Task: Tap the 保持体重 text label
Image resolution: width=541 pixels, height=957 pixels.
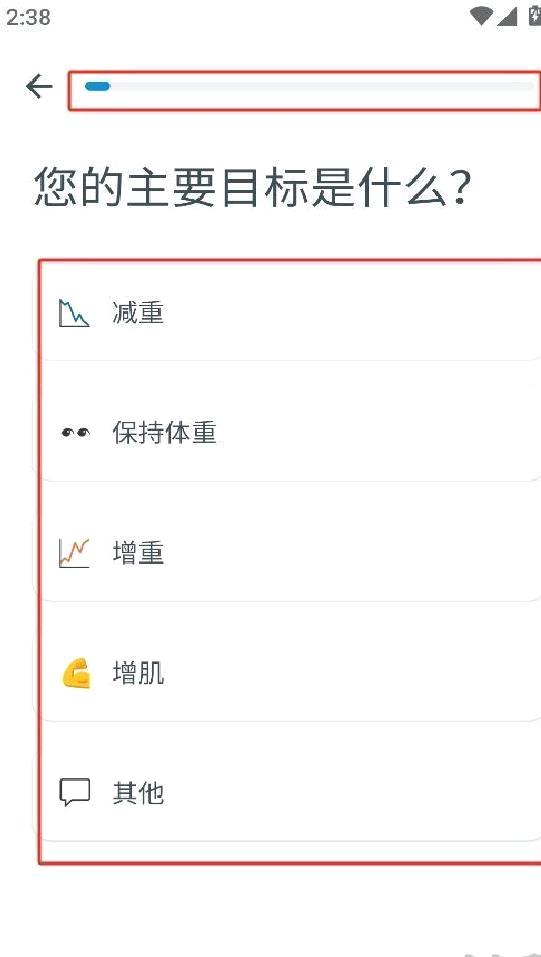Action: 164,433
